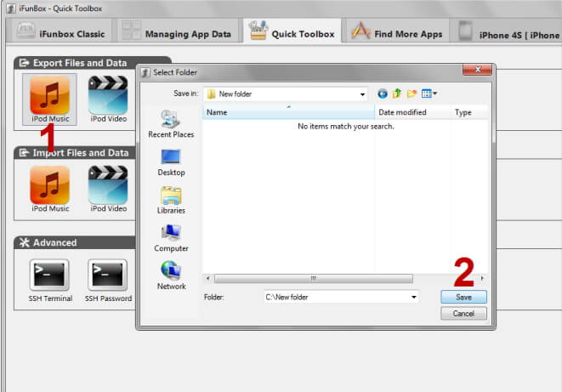Click the Select Folder dialog title icon
The image size is (562, 392).
145,72
